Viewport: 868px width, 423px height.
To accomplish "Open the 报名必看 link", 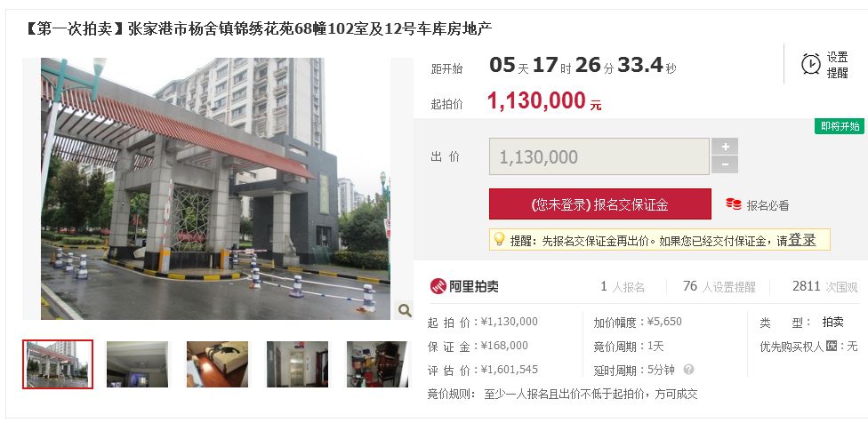I will pos(768,205).
